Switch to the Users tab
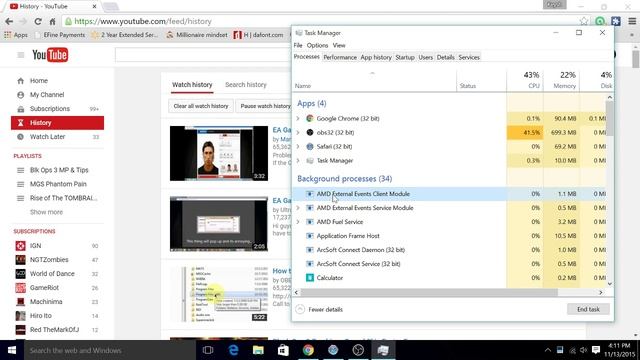The height and width of the screenshot is (360, 640). (425, 58)
